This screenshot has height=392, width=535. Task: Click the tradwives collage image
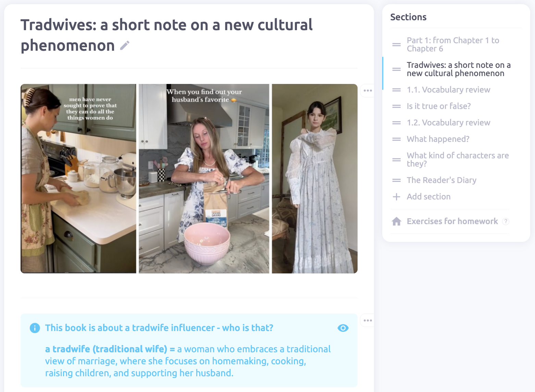pyautogui.click(x=189, y=179)
